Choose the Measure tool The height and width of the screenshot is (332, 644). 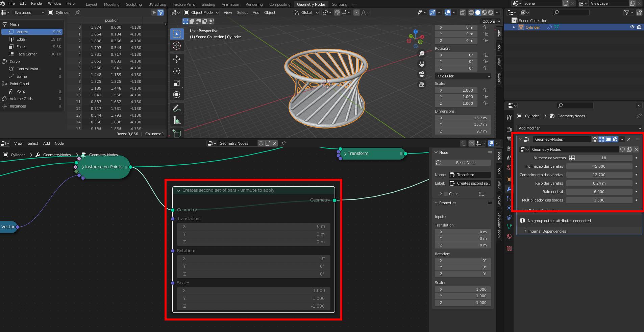[x=176, y=120]
